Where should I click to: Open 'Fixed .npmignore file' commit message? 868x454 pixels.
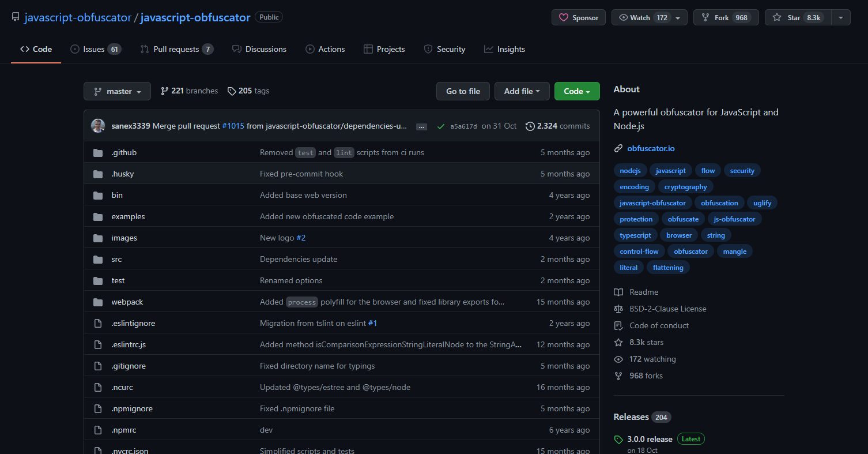[297, 408]
